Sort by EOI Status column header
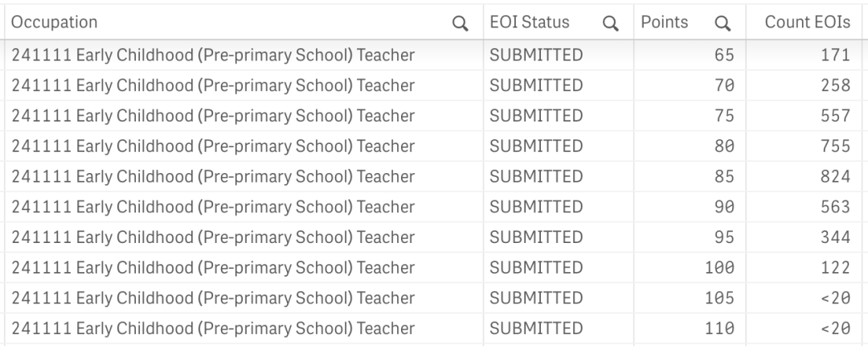868x346 pixels. pyautogui.click(x=529, y=23)
